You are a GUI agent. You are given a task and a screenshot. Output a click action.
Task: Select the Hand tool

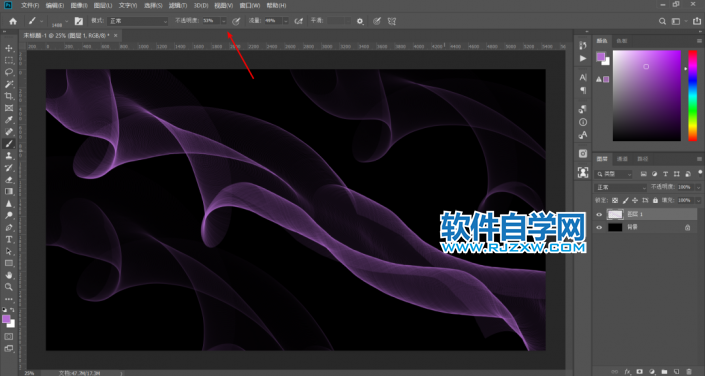pos(9,275)
